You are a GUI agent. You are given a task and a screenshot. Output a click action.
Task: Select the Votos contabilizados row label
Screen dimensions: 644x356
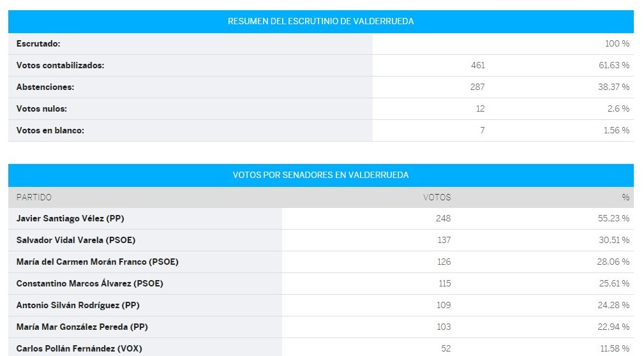click(61, 65)
